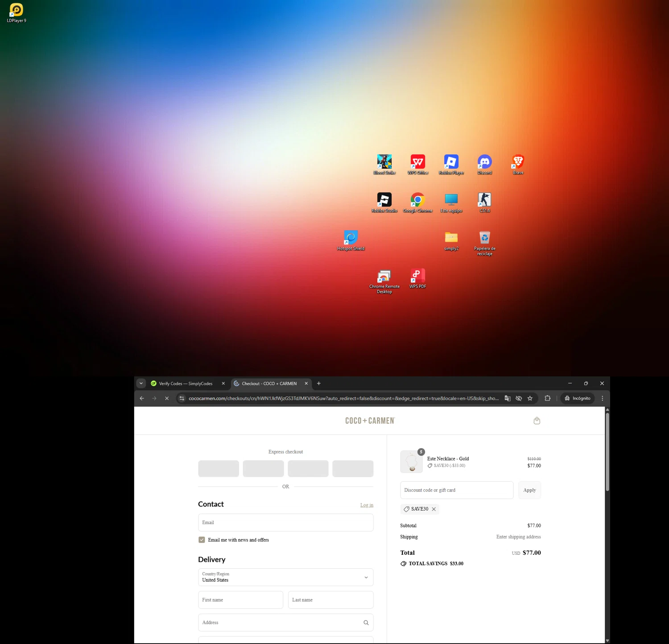Click TOTAL SAVINGS $33.00 text

pos(436,564)
